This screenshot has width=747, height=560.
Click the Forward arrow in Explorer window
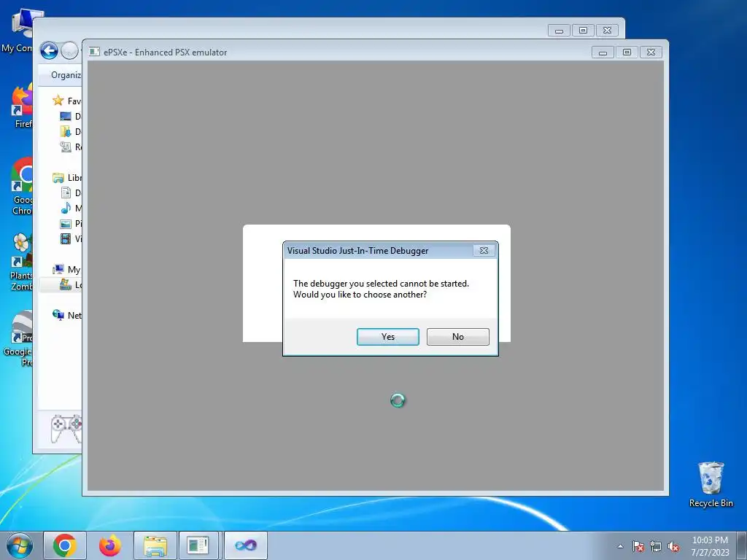tap(69, 50)
